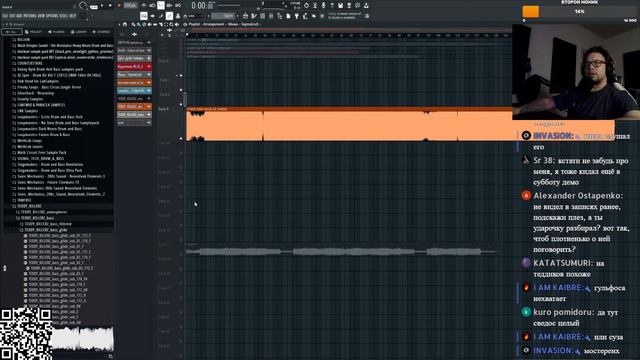Select the Zoom magnifier tool in playlist toolbar
640x360 pixels.
tap(171, 24)
